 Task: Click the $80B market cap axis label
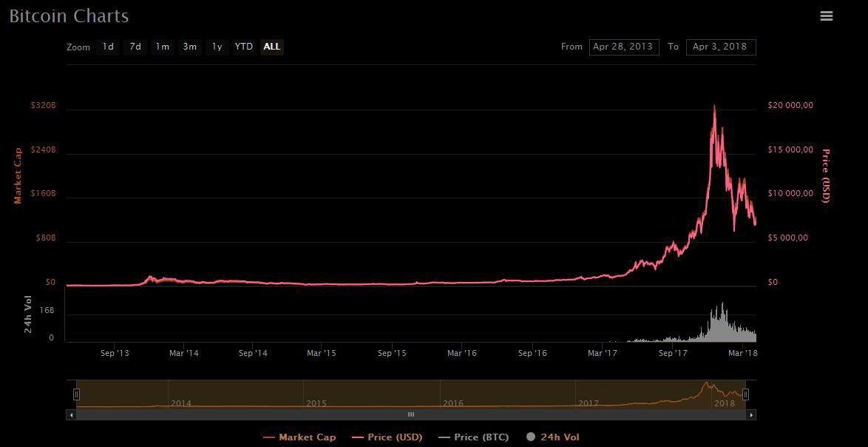(45, 238)
